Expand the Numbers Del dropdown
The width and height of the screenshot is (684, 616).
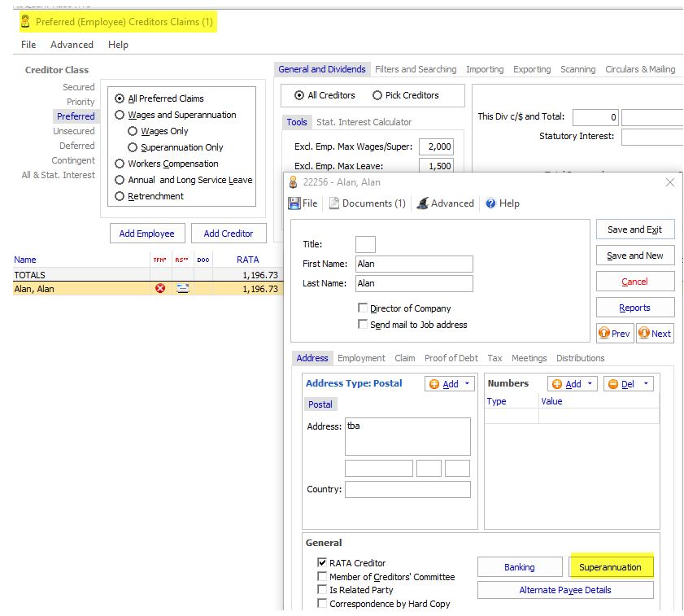647,384
